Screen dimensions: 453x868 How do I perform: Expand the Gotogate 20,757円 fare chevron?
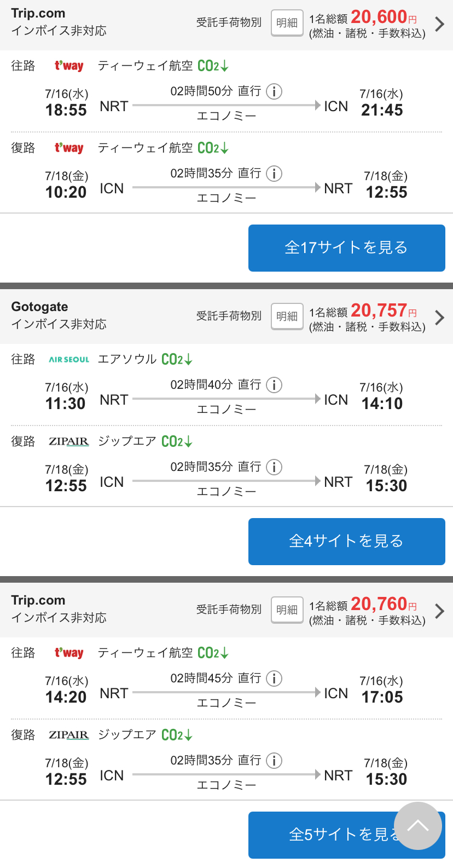click(x=439, y=318)
